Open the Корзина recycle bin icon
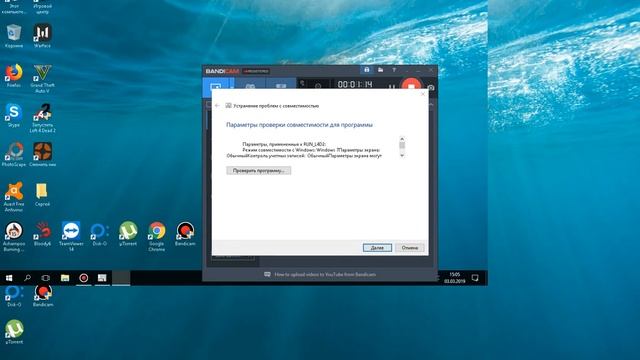This screenshot has width=640, height=360. click(x=14, y=36)
